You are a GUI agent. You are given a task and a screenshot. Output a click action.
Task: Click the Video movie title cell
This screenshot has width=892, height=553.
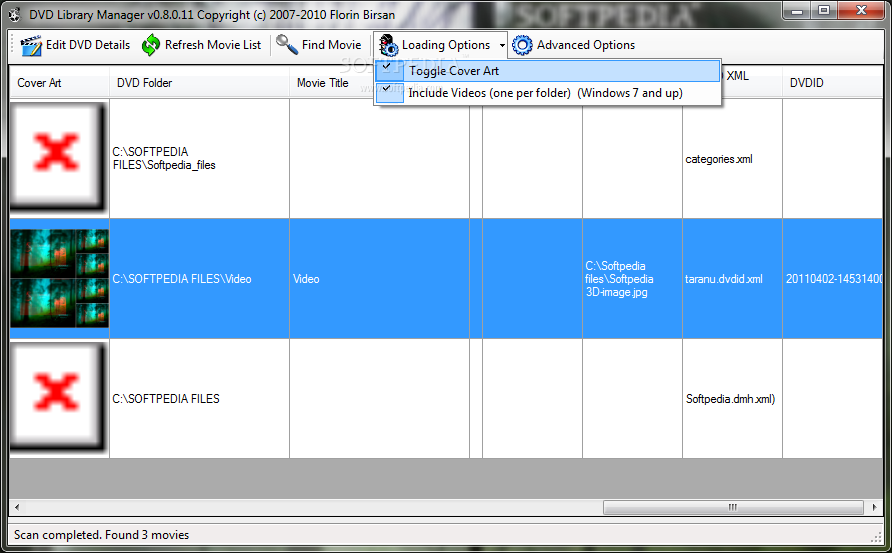click(379, 279)
